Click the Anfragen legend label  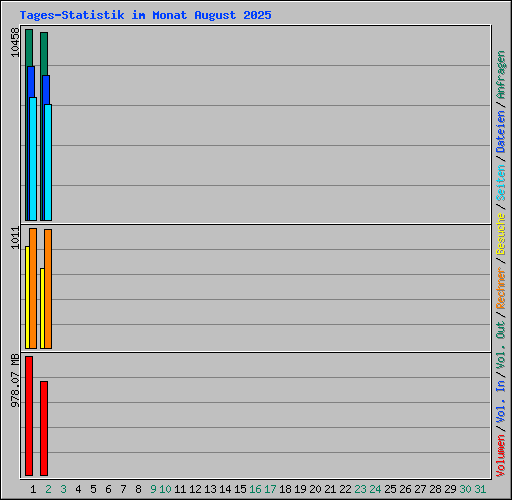(500, 75)
